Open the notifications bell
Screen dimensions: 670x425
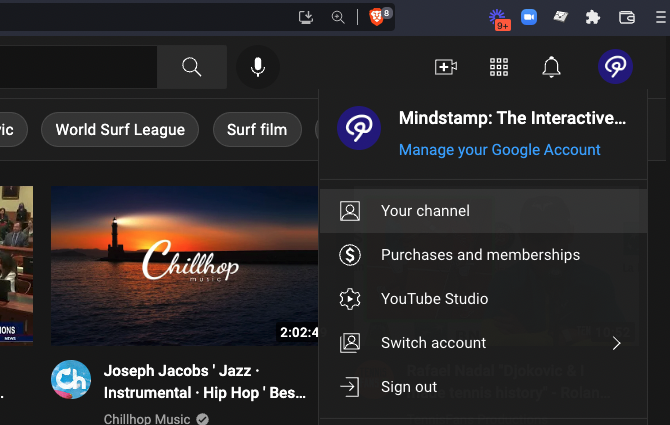coord(551,67)
